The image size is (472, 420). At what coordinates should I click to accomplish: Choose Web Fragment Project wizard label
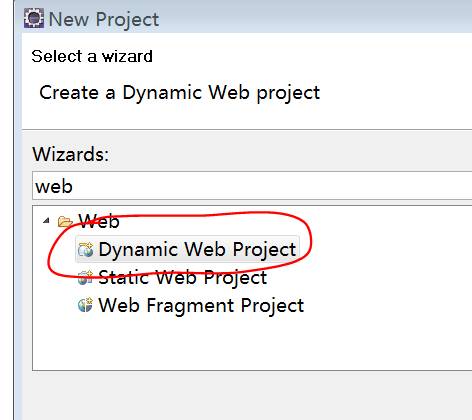click(x=201, y=305)
